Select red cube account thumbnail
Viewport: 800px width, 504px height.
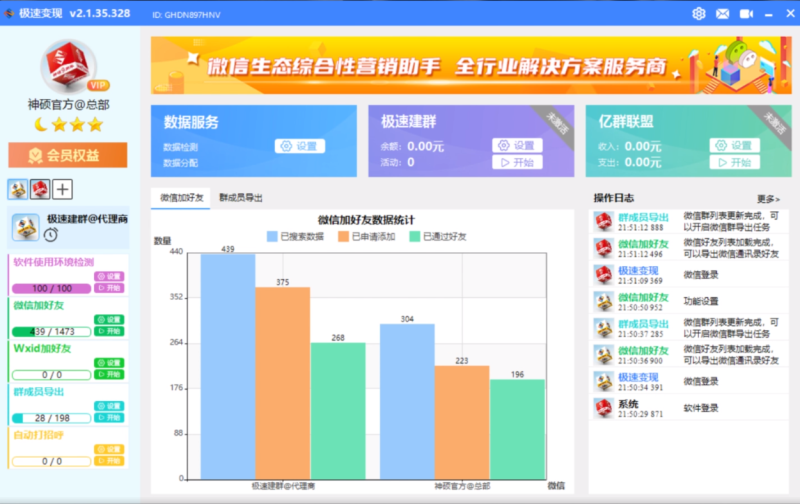coord(40,189)
